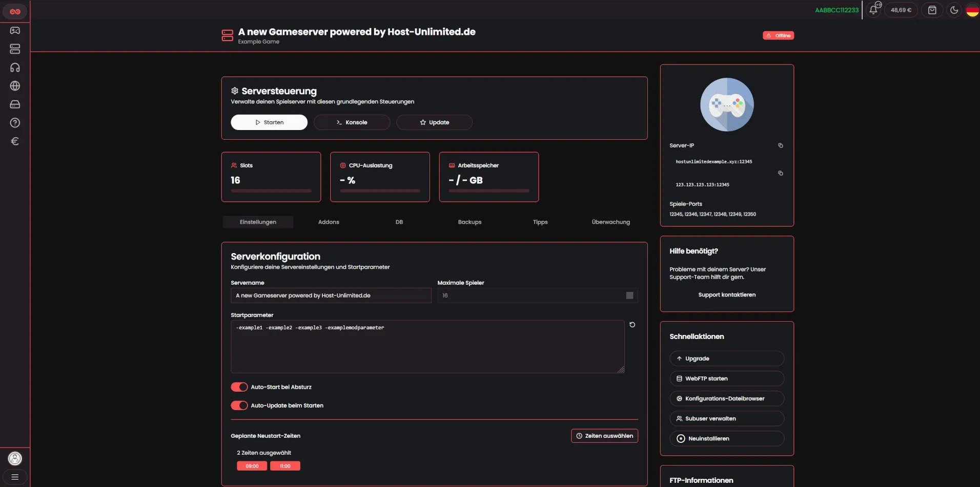
Task: Open Zeiten auswählen time picker
Action: click(x=604, y=436)
